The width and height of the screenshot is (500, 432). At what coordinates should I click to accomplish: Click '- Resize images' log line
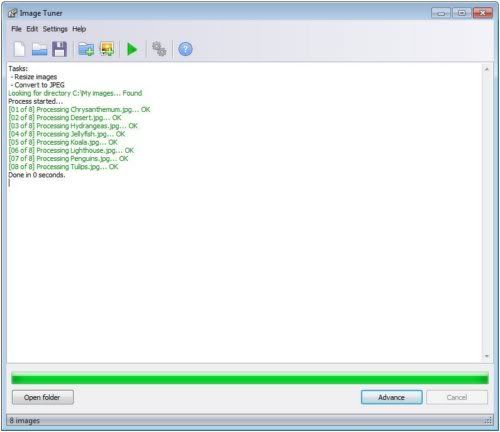(x=34, y=77)
